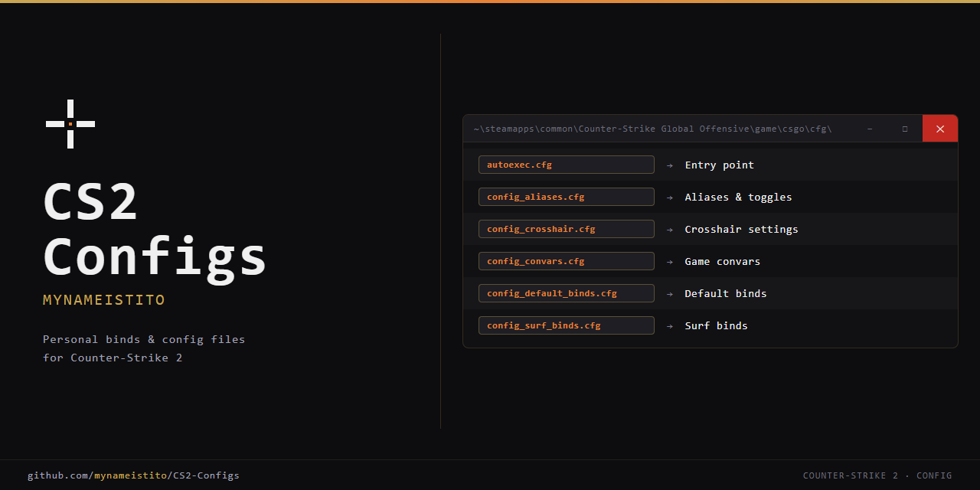The height and width of the screenshot is (490, 980).
Task: Click the 'for Counter-Strike 2' tagline line
Action: pyautogui.click(x=113, y=358)
